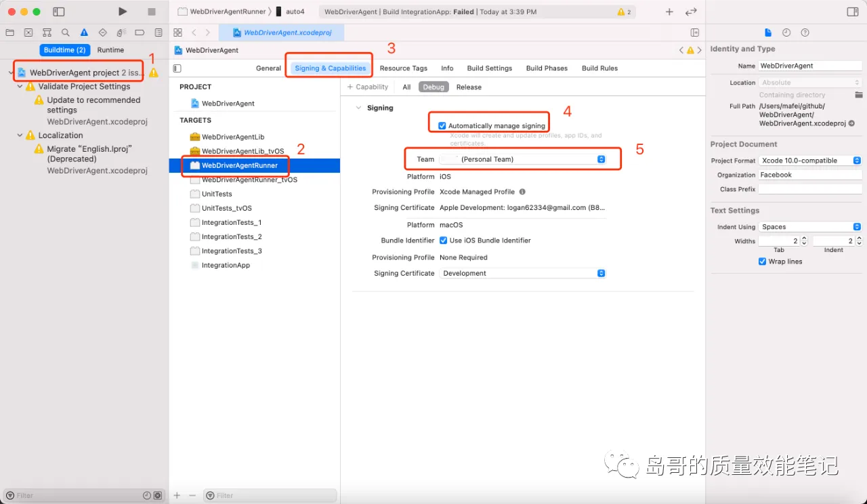The width and height of the screenshot is (867, 504).
Task: Switch to the General tab
Action: (268, 68)
